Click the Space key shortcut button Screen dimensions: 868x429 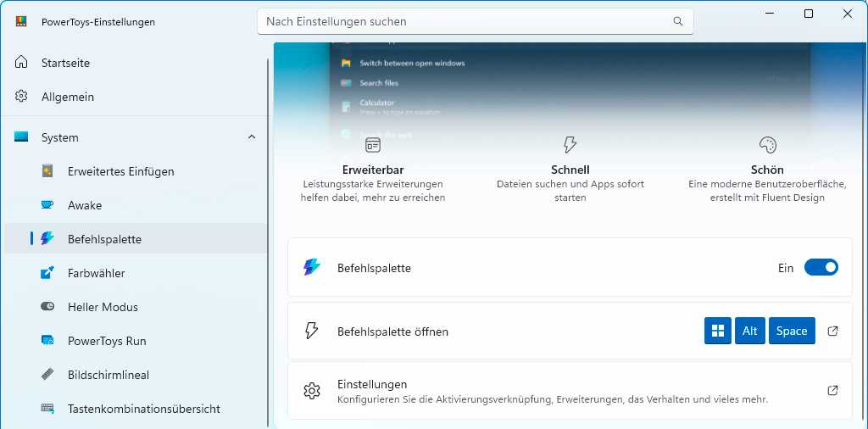pyautogui.click(x=792, y=331)
